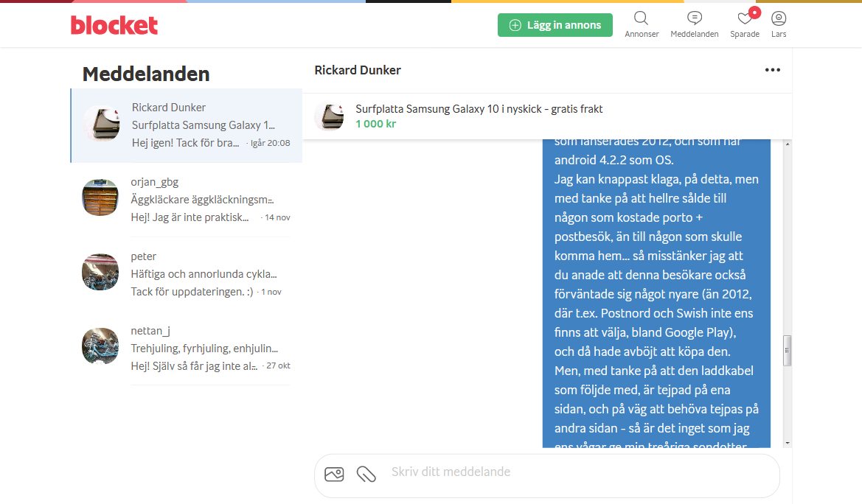Click the chat scrollbar up arrow
This screenshot has height=504, width=862.
(x=788, y=144)
